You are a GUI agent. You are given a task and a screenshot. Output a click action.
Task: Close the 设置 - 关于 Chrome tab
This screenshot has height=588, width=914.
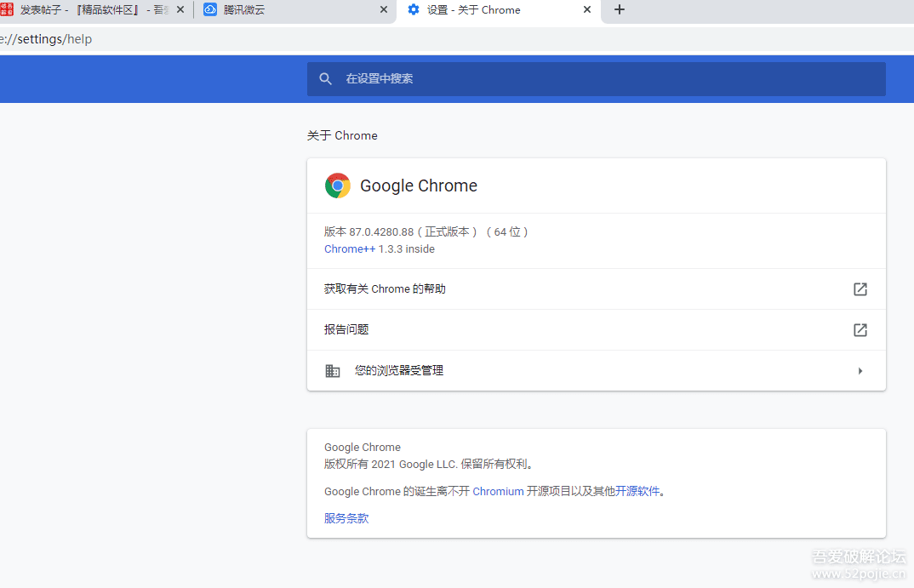tap(587, 10)
